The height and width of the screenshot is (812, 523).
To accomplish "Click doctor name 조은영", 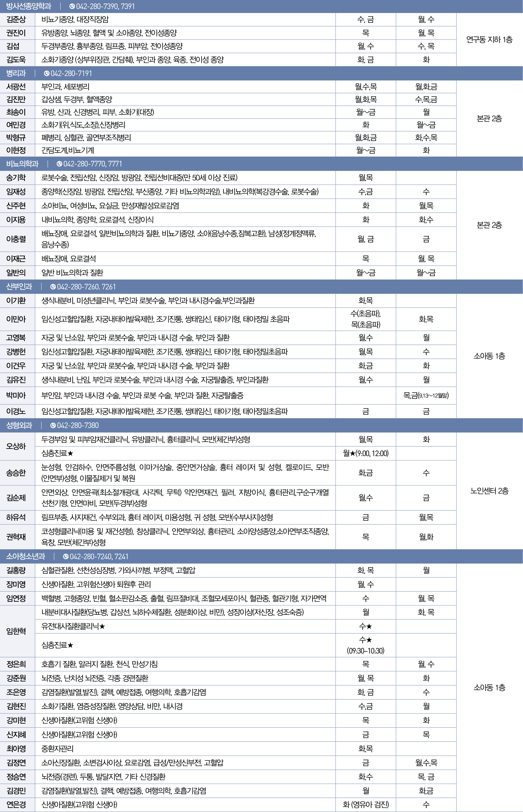I will pyautogui.click(x=16, y=692).
